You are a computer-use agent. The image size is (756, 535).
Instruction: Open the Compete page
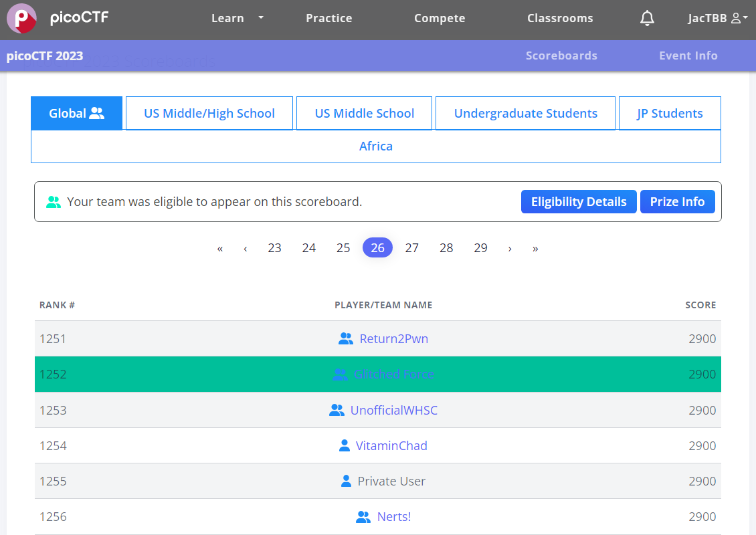(440, 18)
